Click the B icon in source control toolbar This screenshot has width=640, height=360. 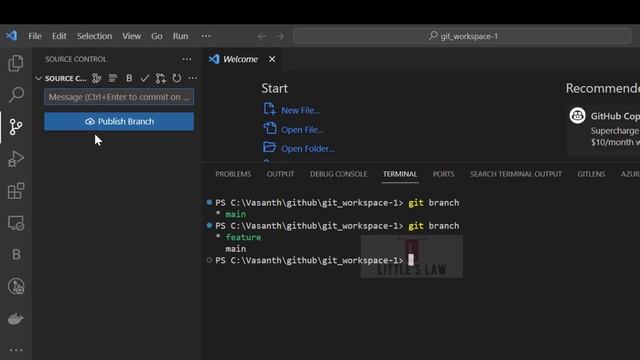tap(129, 78)
